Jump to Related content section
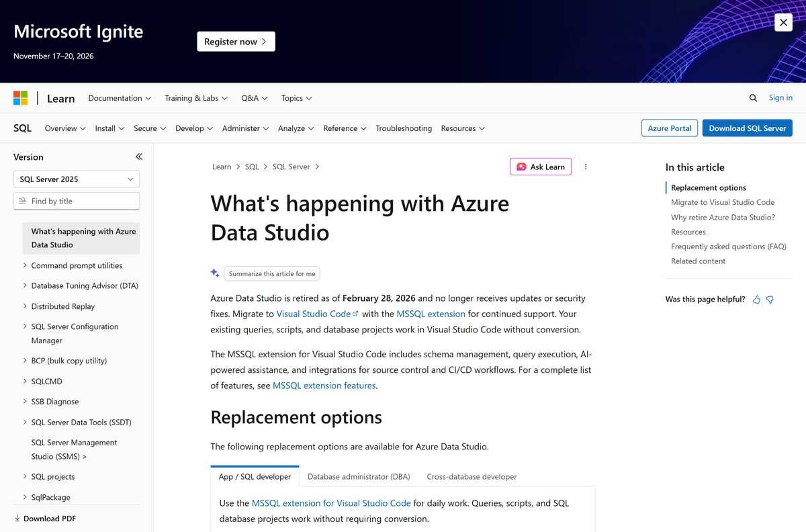Screen dimensions: 806x532 tap(698, 261)
